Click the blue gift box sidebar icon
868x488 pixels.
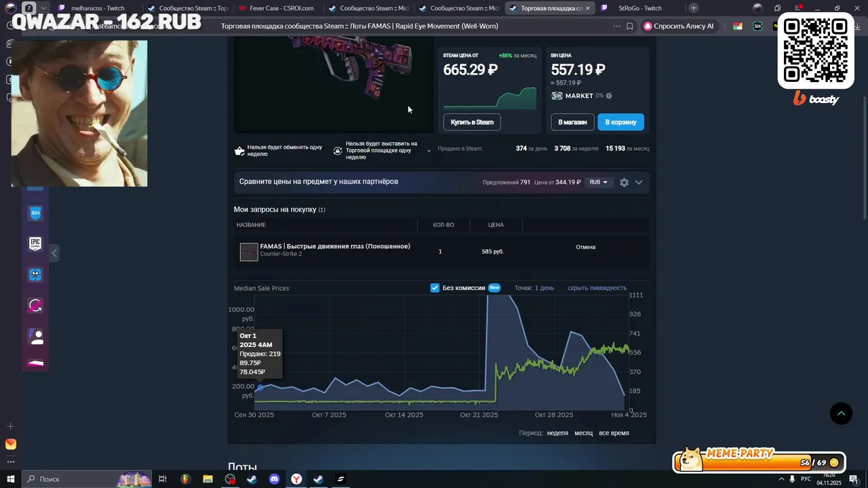coord(35,274)
